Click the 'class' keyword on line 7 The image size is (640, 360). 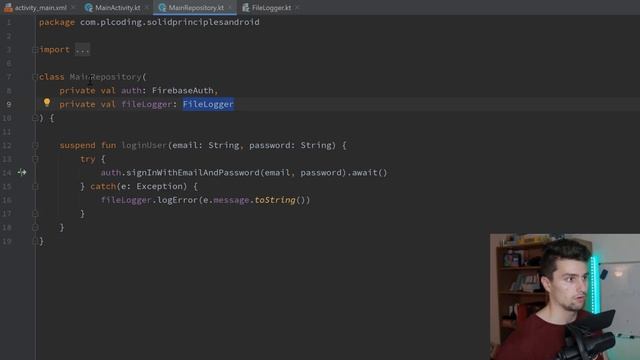click(52, 77)
